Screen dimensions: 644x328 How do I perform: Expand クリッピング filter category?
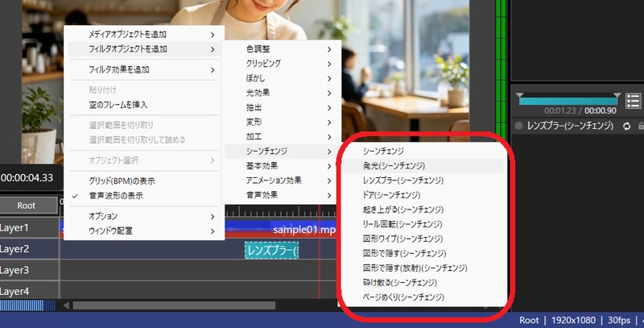pos(281,64)
